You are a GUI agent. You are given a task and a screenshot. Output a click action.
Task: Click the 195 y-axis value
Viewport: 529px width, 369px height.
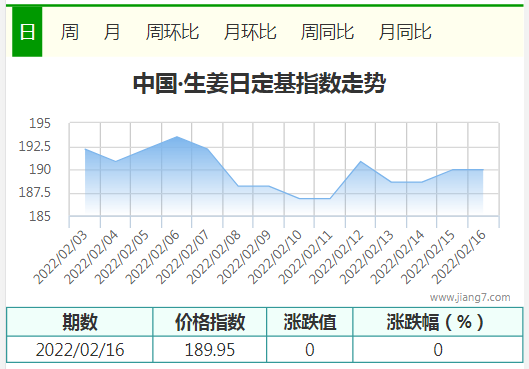(40, 123)
